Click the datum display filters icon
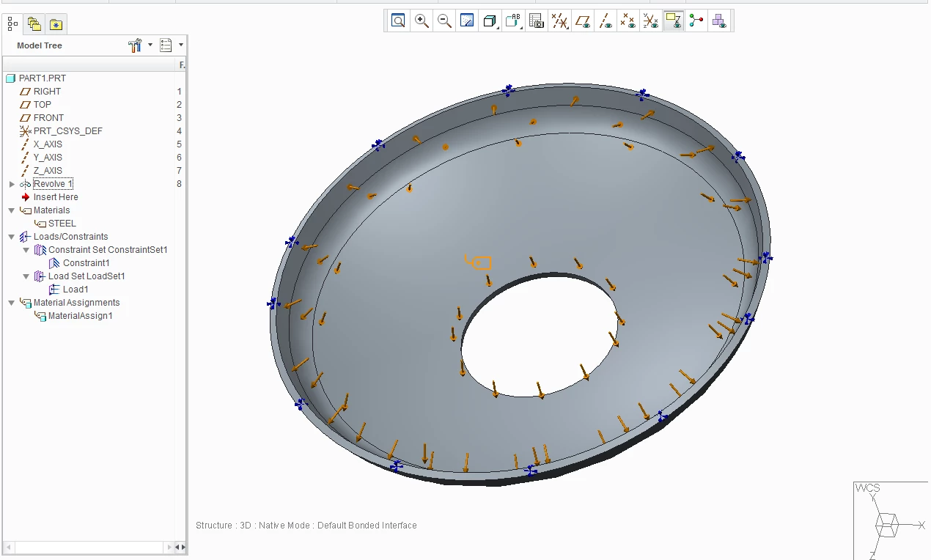The width and height of the screenshot is (931, 560). click(x=559, y=21)
